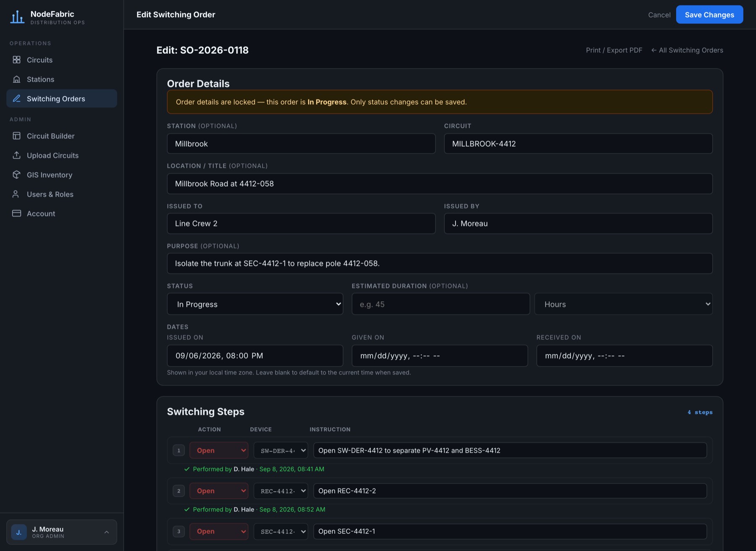Open the Stations page
This screenshot has height=551, width=756.
pyautogui.click(x=62, y=79)
